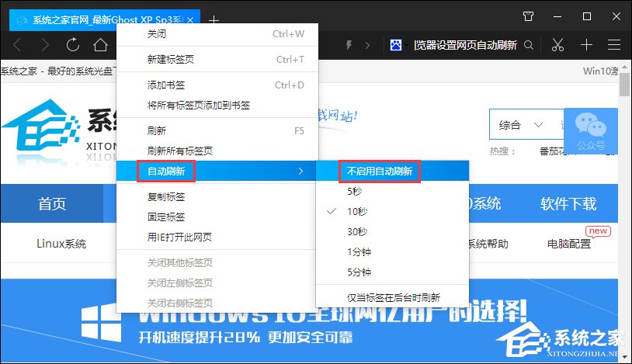Select 用IE打开此网页 entry

(216, 237)
